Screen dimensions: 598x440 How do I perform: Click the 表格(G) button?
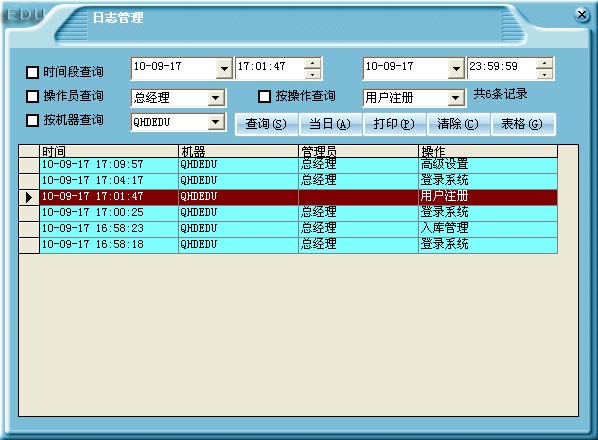522,124
